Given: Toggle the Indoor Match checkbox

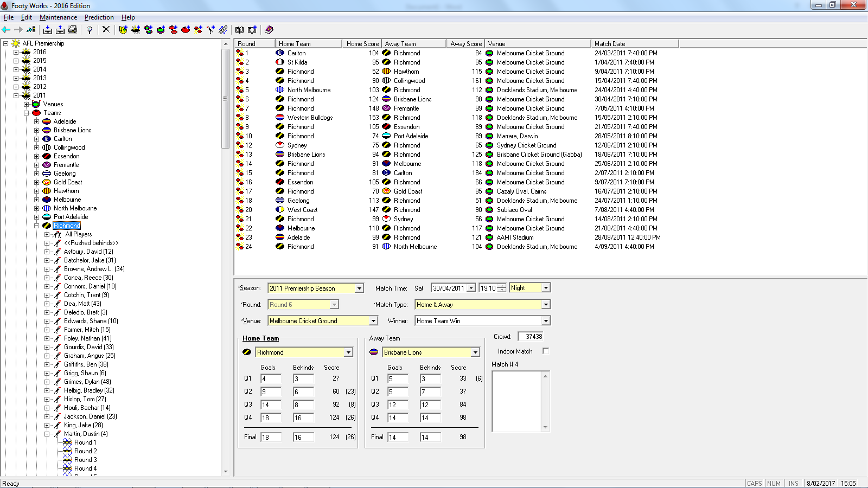Looking at the screenshot, I should [546, 351].
